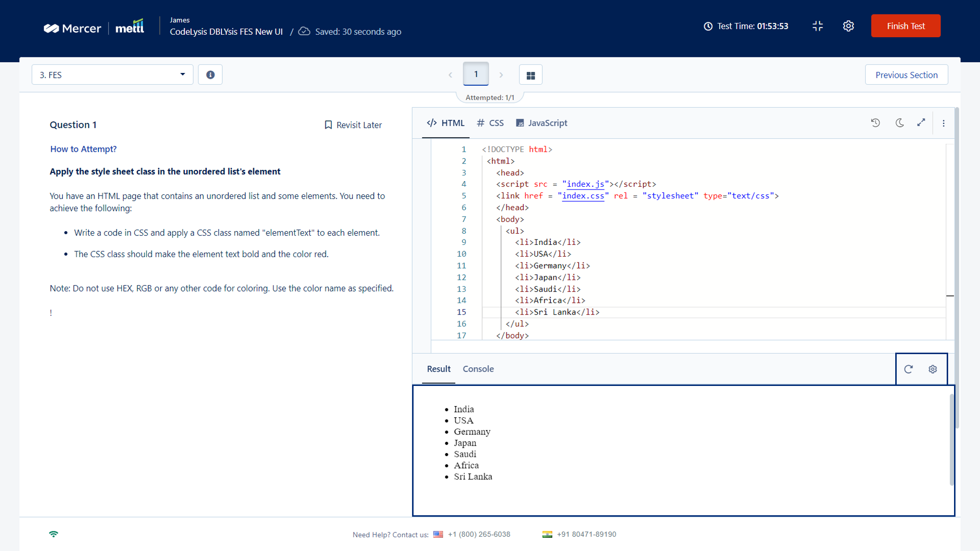
Task: Click the Attempted: 1/1 label
Action: [490, 97]
